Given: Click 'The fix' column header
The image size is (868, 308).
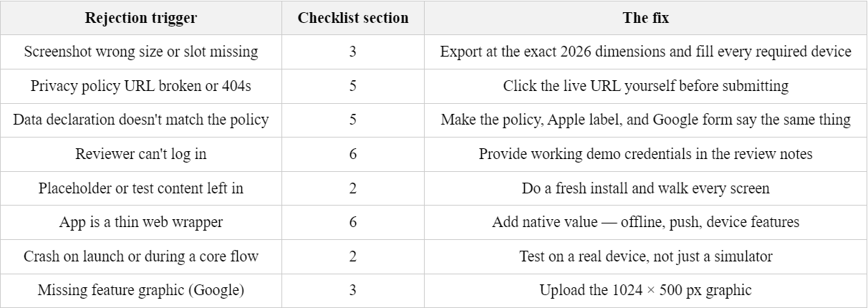Looking at the screenshot, I should pyautogui.click(x=646, y=18).
